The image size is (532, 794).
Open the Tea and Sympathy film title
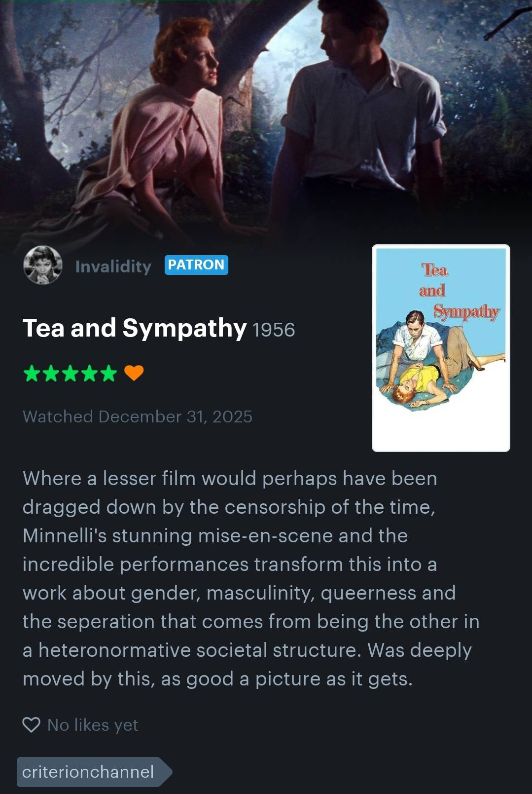[x=135, y=328]
